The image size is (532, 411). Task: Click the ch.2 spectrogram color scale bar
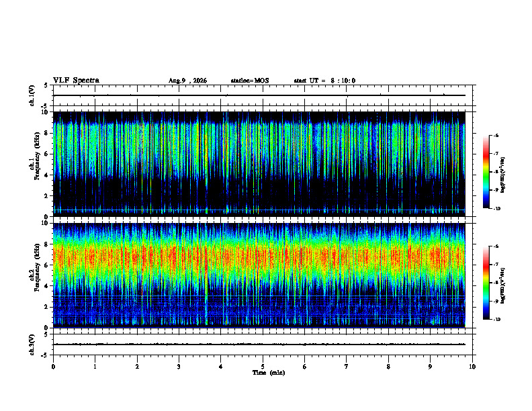[486, 283]
